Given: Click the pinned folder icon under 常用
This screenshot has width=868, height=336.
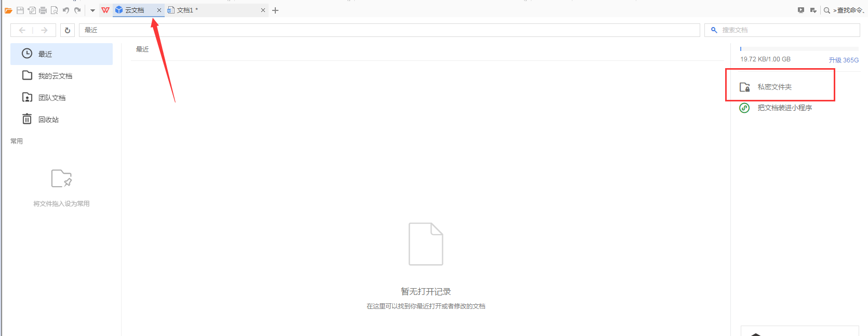Looking at the screenshot, I should [62, 178].
